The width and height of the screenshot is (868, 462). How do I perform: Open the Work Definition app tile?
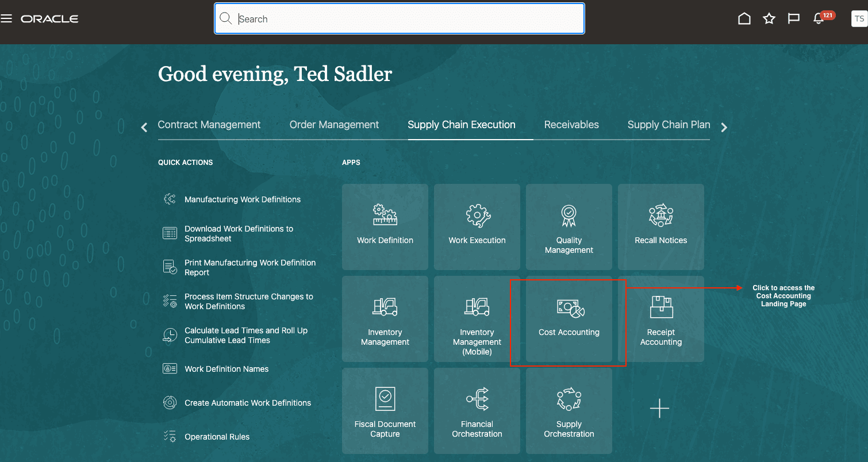click(x=385, y=227)
